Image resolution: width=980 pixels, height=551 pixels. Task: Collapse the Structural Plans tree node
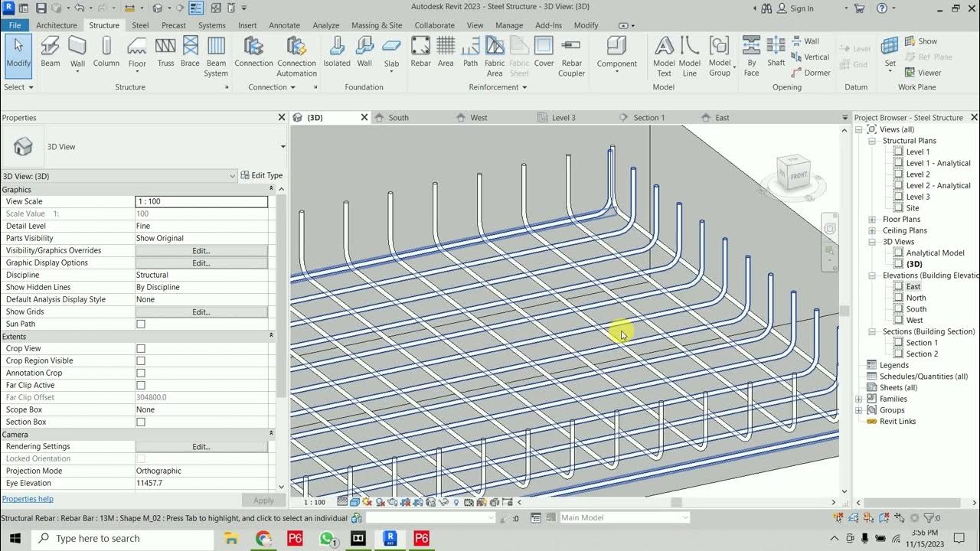click(x=872, y=141)
